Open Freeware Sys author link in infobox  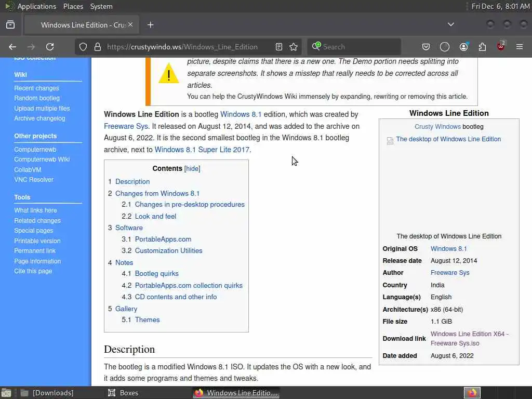(x=450, y=273)
